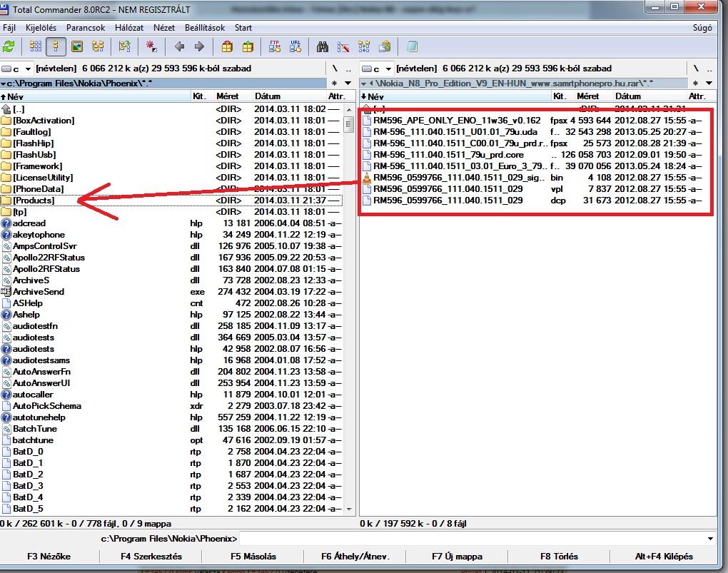Click the F3 Nézőke button
This screenshot has height=573, width=728.
coord(49,557)
